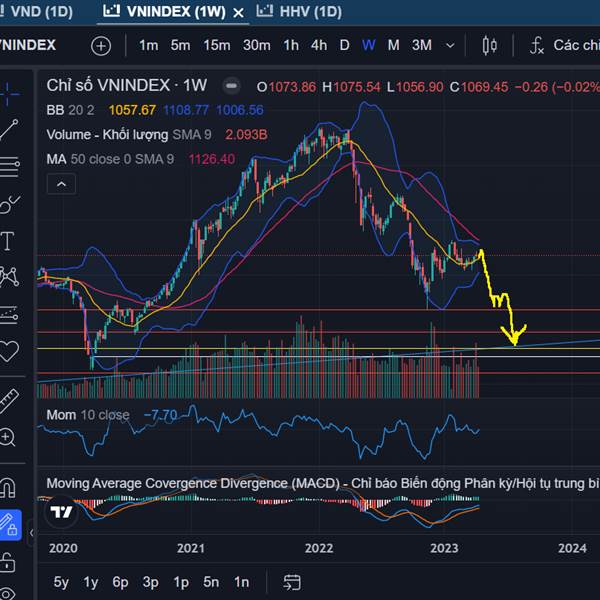600x600 pixels.
Task: Open the forecast and measurement tool
Action: coord(9,315)
